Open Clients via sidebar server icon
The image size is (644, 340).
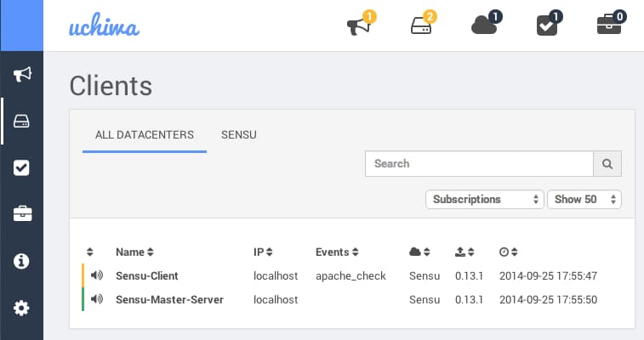click(x=21, y=121)
